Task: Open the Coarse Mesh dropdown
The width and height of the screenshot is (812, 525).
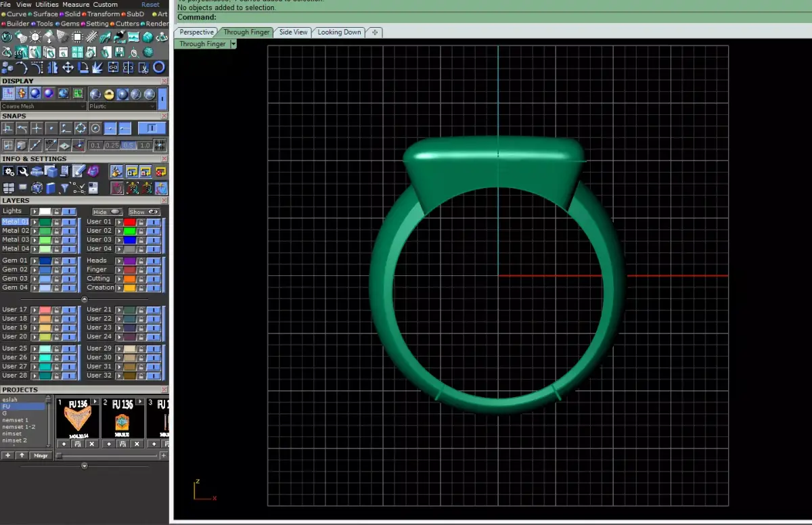Action: [43, 106]
